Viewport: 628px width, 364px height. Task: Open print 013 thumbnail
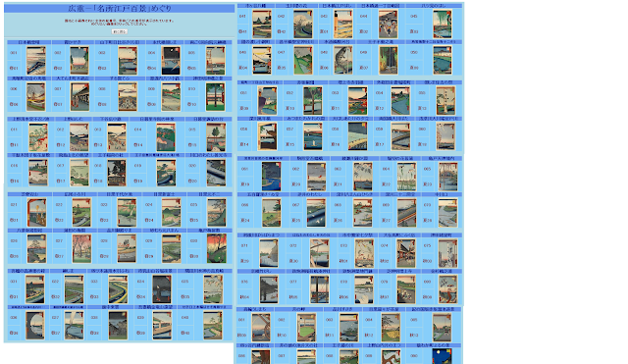[117, 137]
